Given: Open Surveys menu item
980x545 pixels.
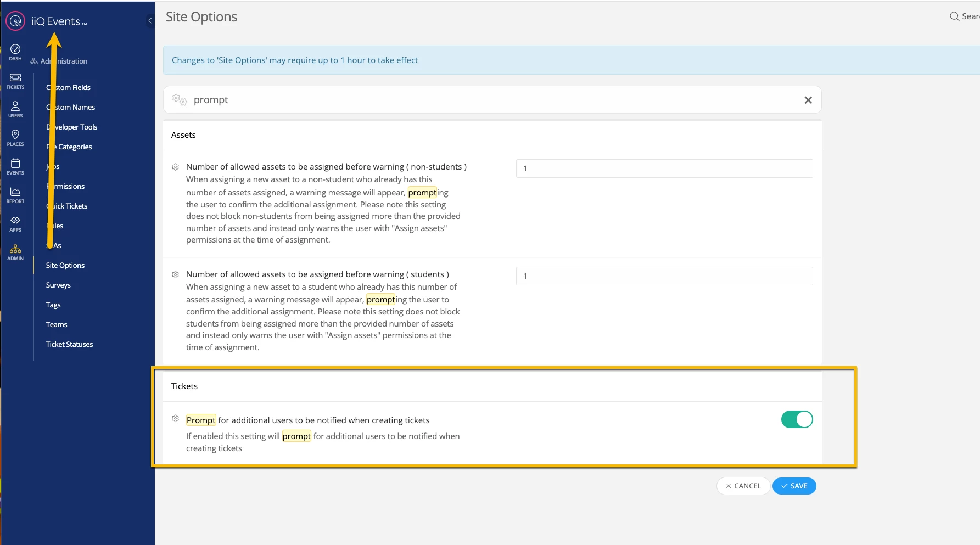Looking at the screenshot, I should [x=58, y=285].
